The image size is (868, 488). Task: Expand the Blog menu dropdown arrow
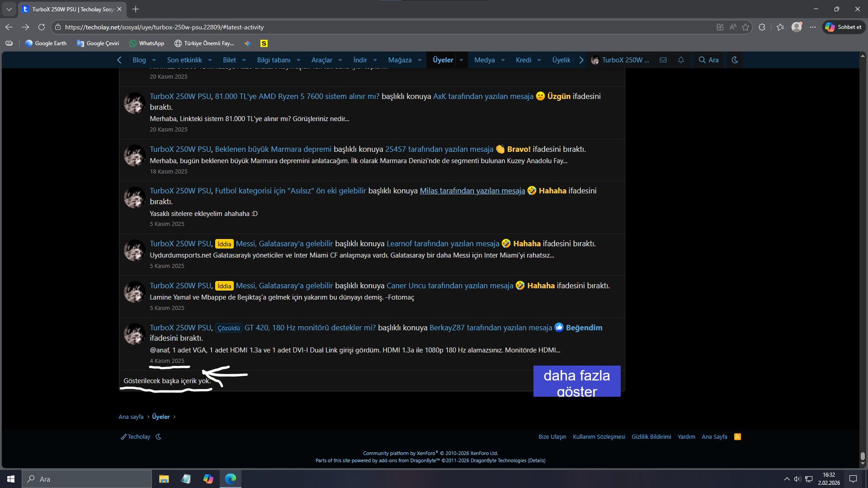click(x=154, y=60)
